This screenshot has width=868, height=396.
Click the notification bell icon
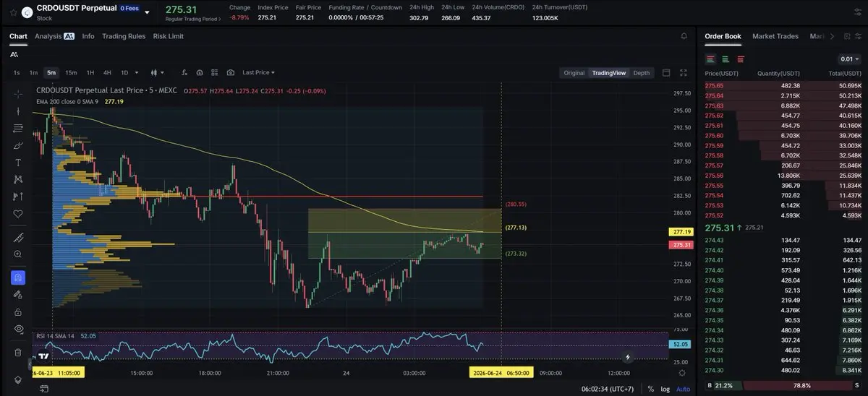(684, 36)
